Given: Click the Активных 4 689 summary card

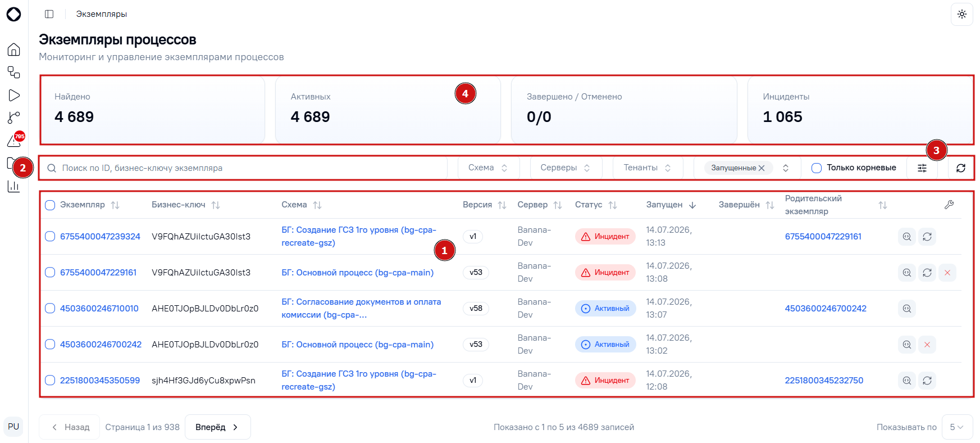Looking at the screenshot, I should point(388,110).
